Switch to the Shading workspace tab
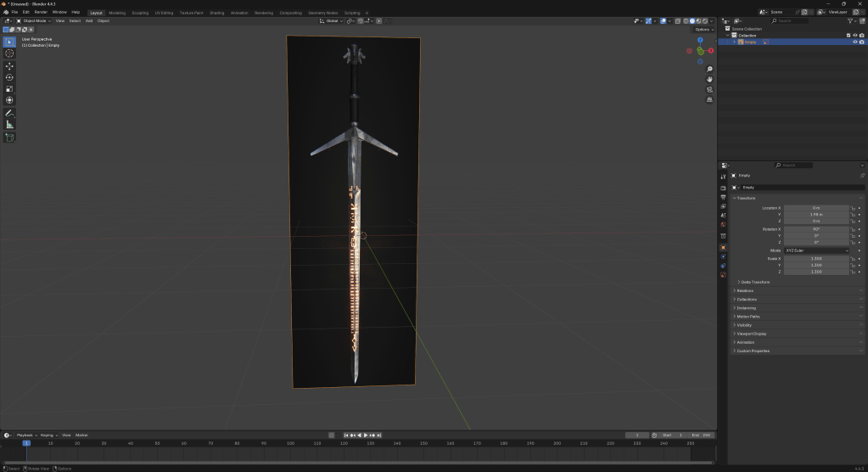This screenshot has width=868, height=472. point(217,13)
